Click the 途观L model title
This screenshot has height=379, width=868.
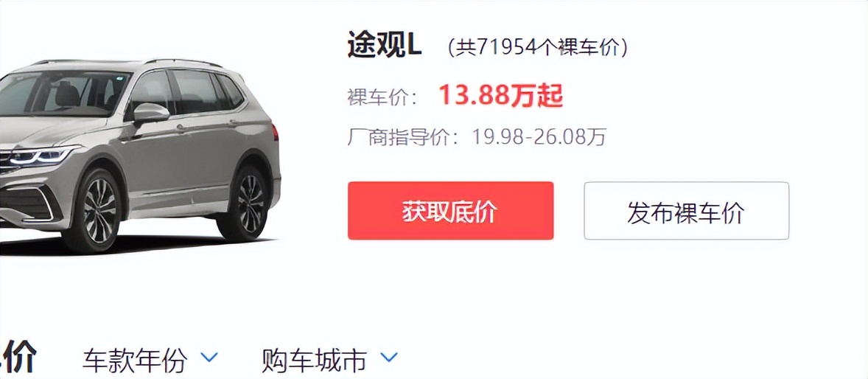[385, 46]
